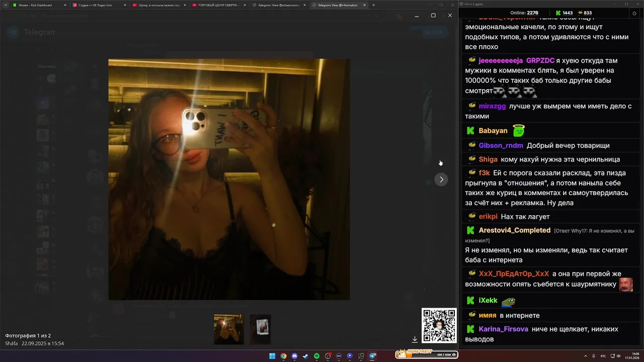Click the 'Фотография 1 из 2' caption

click(x=28, y=335)
